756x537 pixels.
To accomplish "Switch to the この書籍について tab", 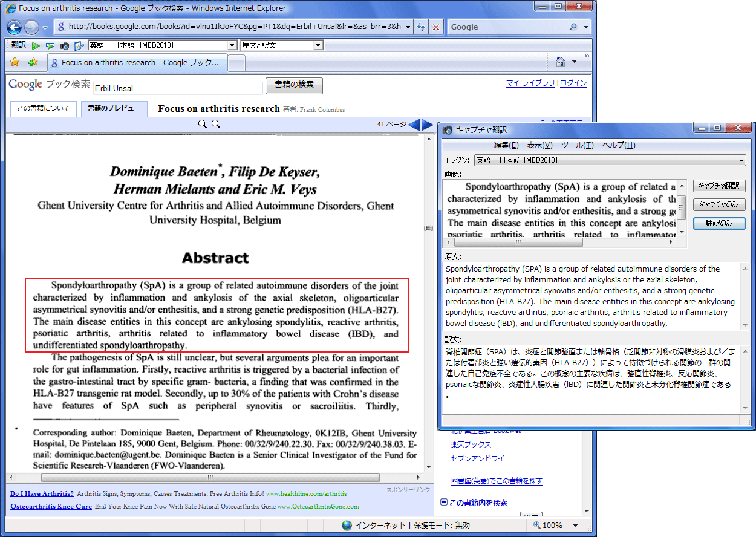I will click(x=44, y=109).
